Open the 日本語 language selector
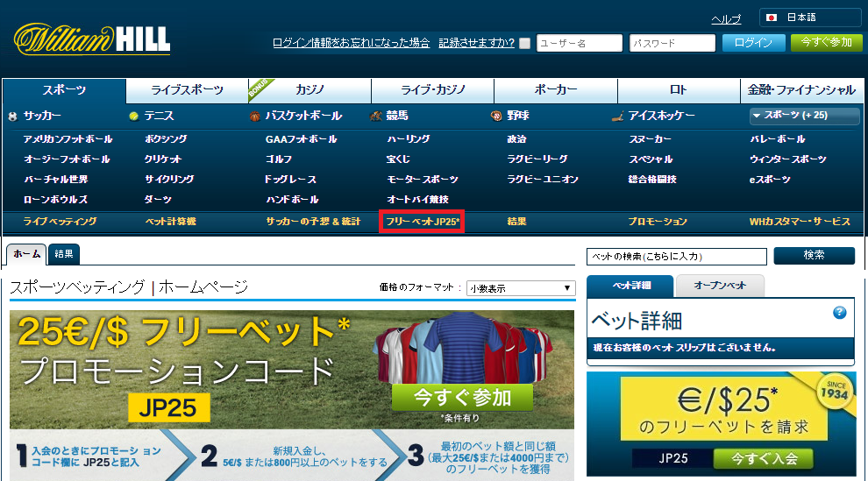 pyautogui.click(x=810, y=18)
